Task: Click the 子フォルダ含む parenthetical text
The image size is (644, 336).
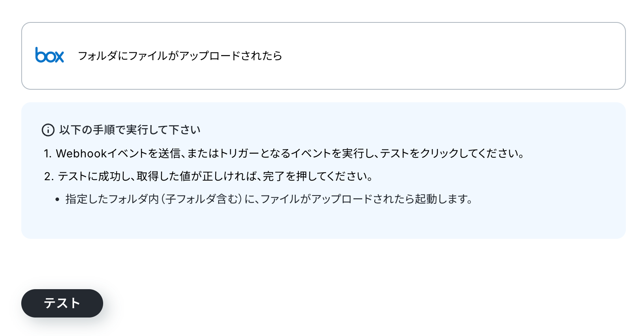Action: [x=202, y=199]
